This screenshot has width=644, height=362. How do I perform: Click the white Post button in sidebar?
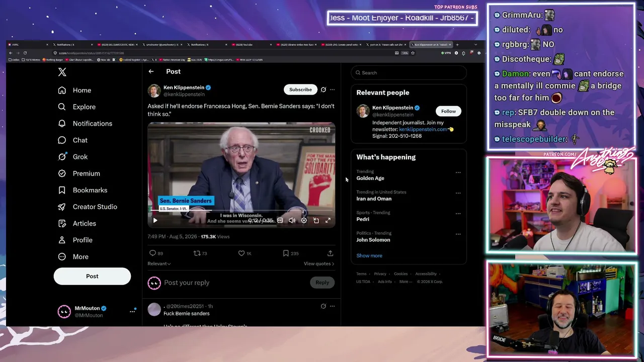[92, 276]
